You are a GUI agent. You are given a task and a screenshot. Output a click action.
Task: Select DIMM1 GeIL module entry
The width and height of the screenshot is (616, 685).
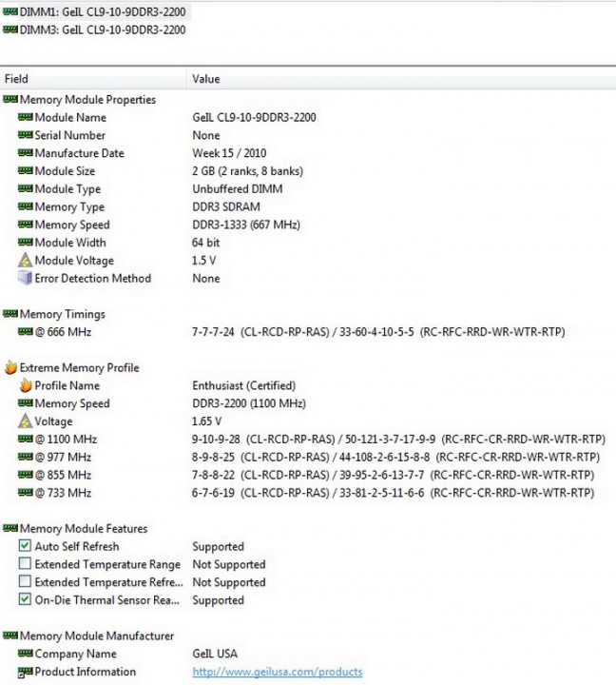click(x=95, y=11)
